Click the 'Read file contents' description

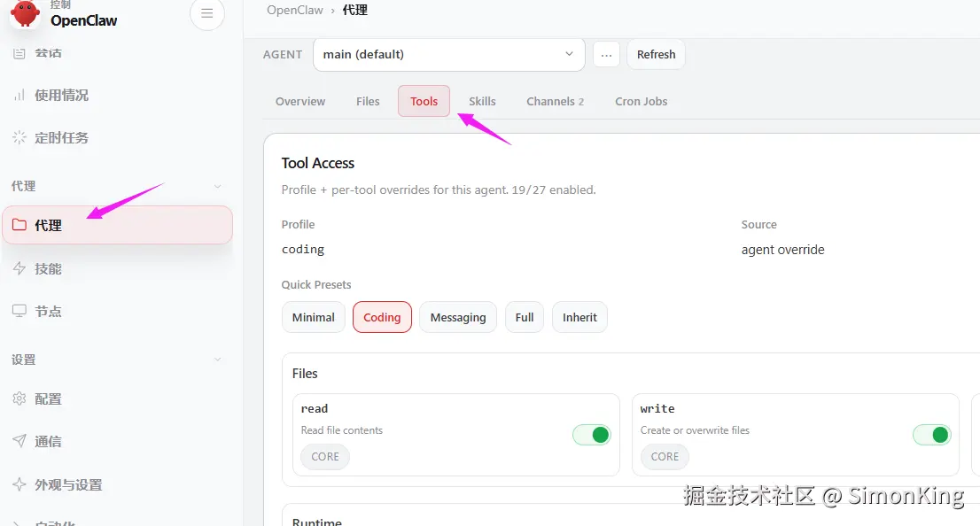[341, 430]
